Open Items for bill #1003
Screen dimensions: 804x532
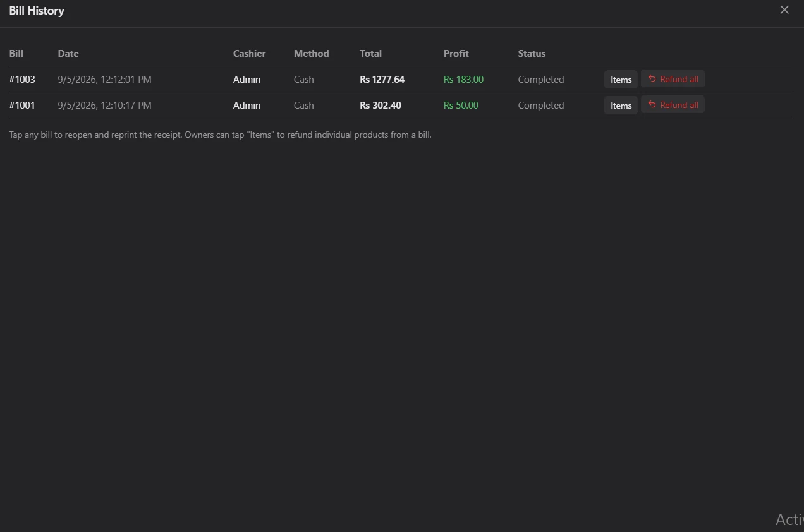(x=621, y=80)
